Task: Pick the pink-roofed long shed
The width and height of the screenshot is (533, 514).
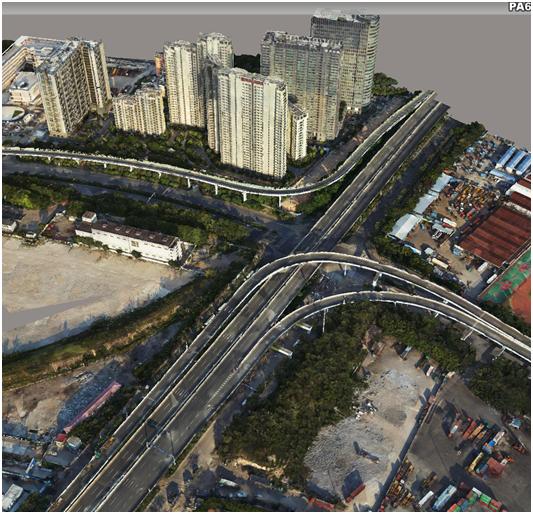Action: (x=92, y=406)
